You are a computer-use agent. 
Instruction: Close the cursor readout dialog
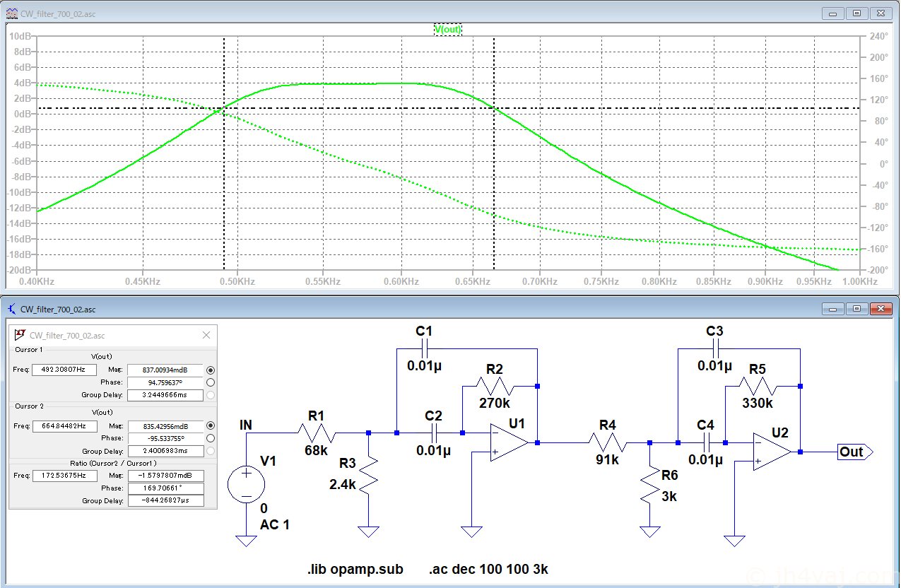[206, 335]
